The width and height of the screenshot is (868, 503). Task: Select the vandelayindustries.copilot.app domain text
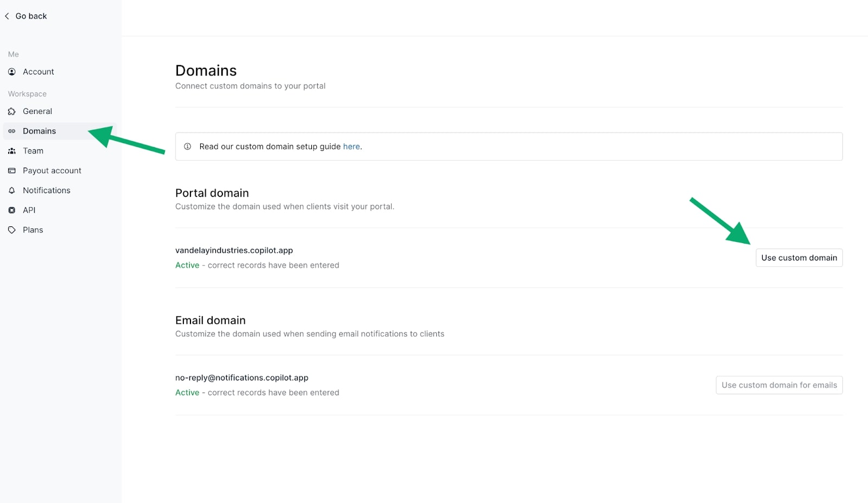click(x=234, y=250)
